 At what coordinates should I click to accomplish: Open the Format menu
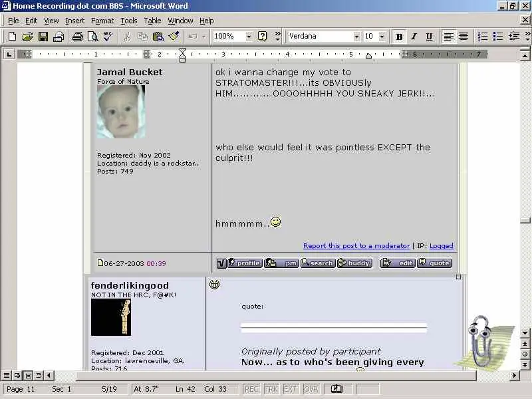tap(102, 21)
